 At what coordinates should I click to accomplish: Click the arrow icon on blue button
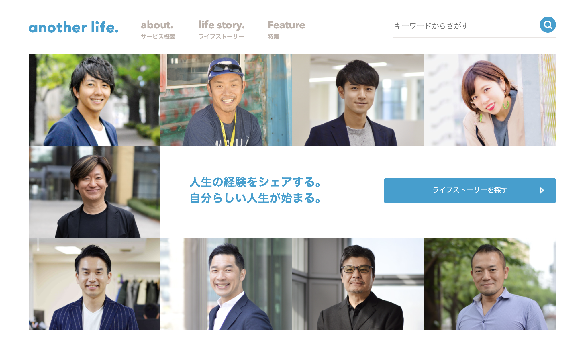(542, 190)
